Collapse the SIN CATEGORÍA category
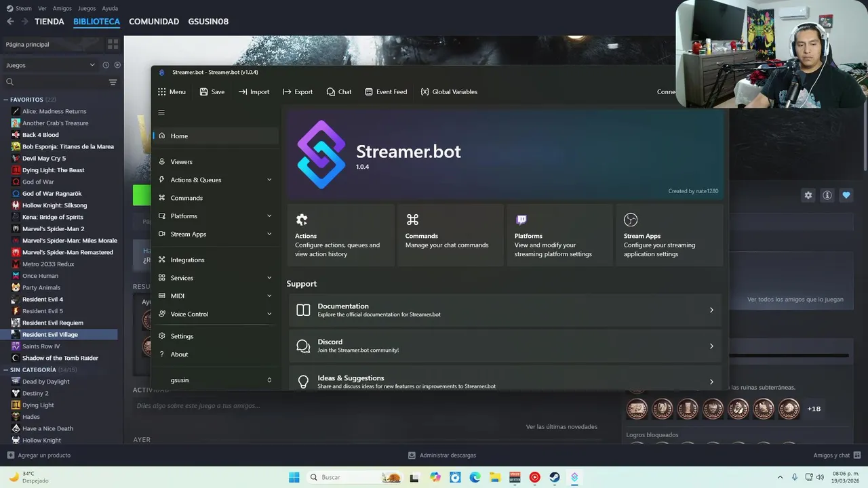This screenshot has width=868, height=488. (x=7, y=370)
